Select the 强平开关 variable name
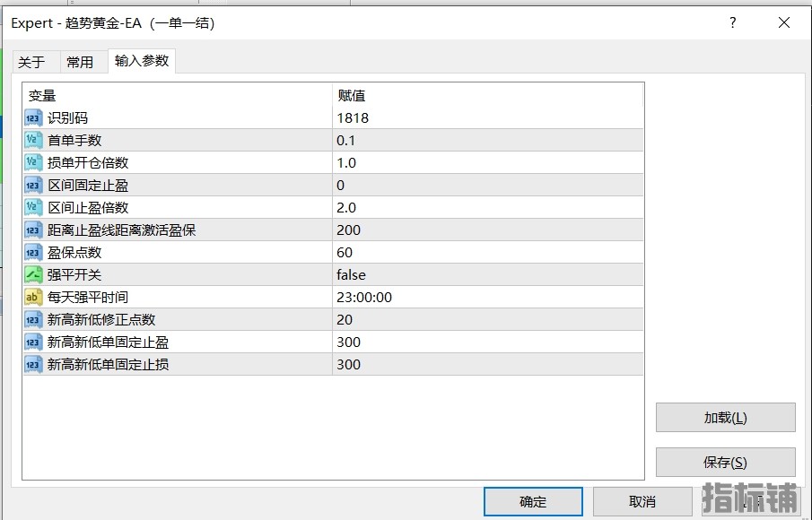The image size is (812, 520). pyautogui.click(x=74, y=274)
